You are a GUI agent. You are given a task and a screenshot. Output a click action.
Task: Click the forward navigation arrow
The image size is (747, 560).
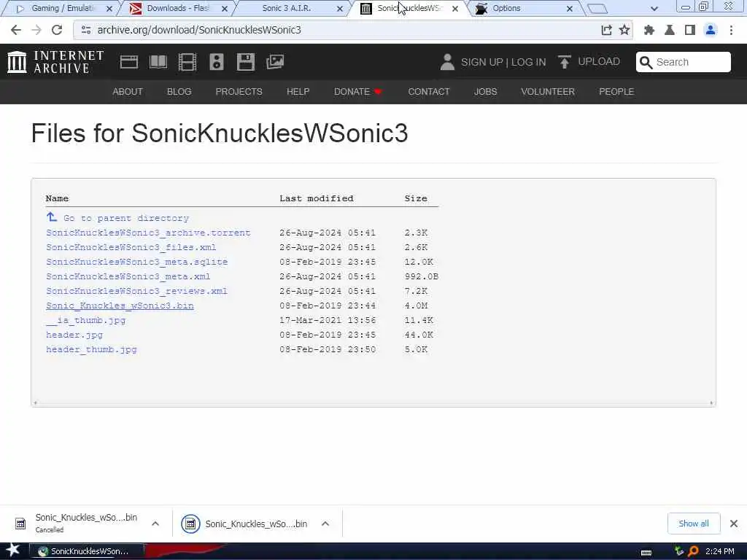click(36, 30)
